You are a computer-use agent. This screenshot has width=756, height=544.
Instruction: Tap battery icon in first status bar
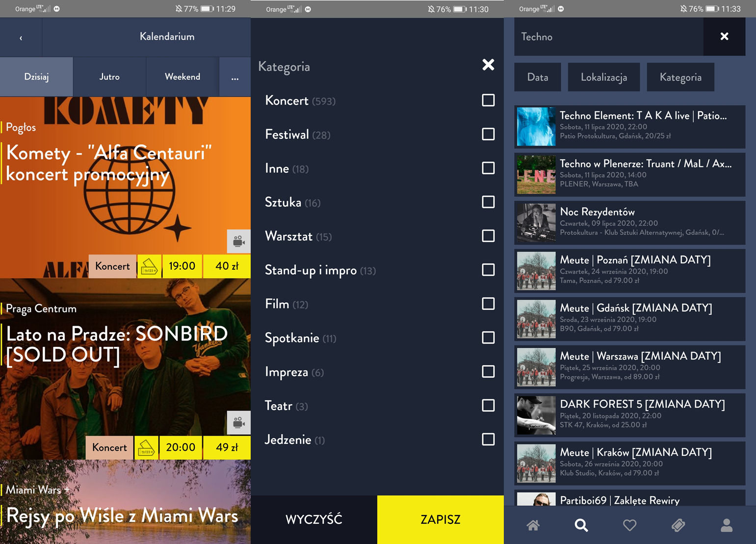(207, 9)
